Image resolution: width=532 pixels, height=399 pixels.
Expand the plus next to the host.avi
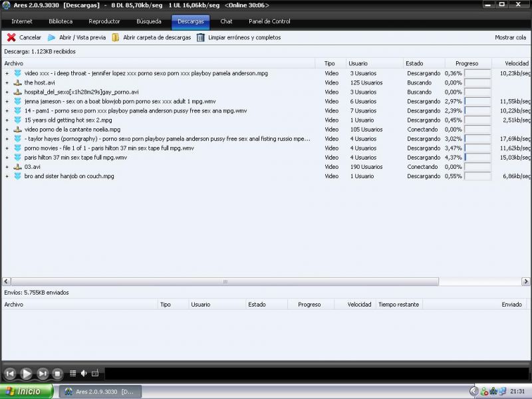pyautogui.click(x=7, y=83)
